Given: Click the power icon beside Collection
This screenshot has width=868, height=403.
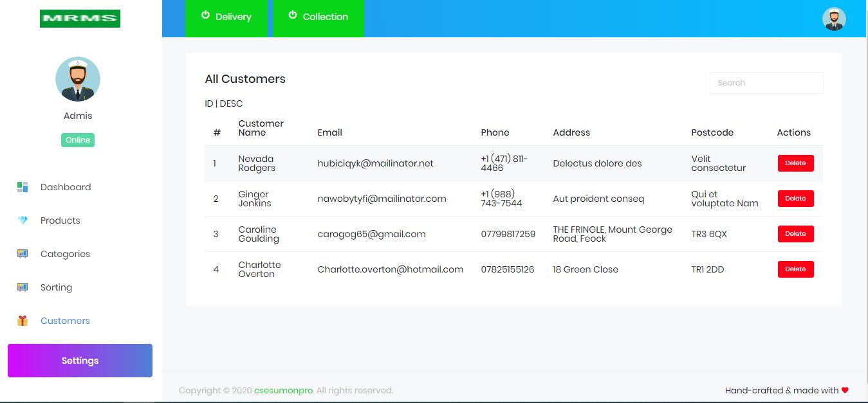Looking at the screenshot, I should [x=293, y=15].
